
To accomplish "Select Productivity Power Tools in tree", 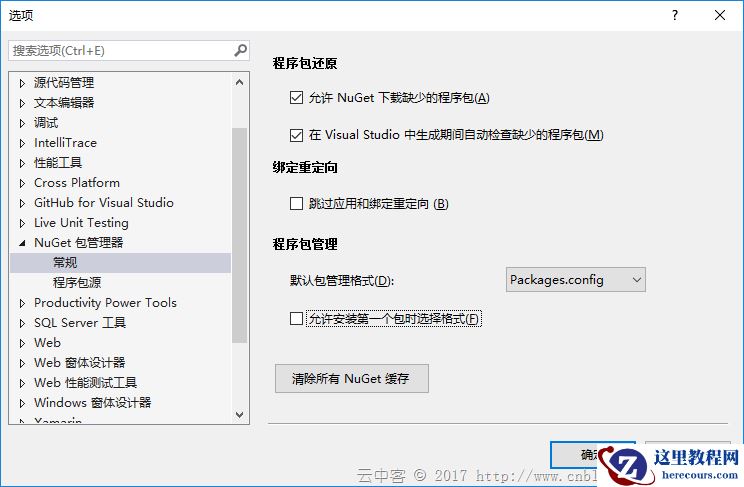I will click(105, 303).
